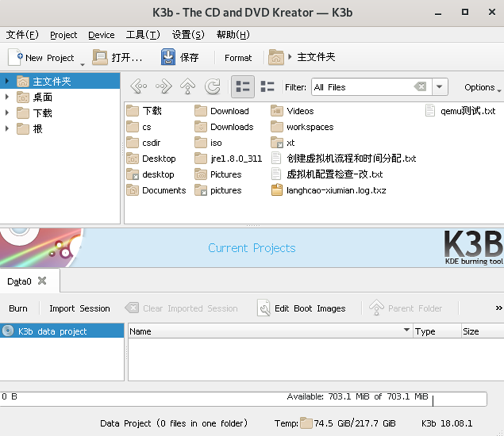Expand the breadcrumb arrow before 主文件夹

(x=290, y=57)
